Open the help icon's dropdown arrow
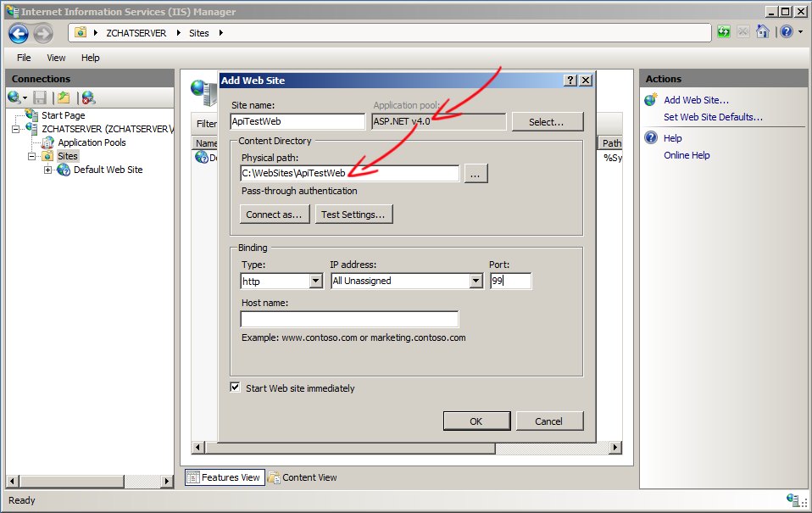 (x=801, y=32)
